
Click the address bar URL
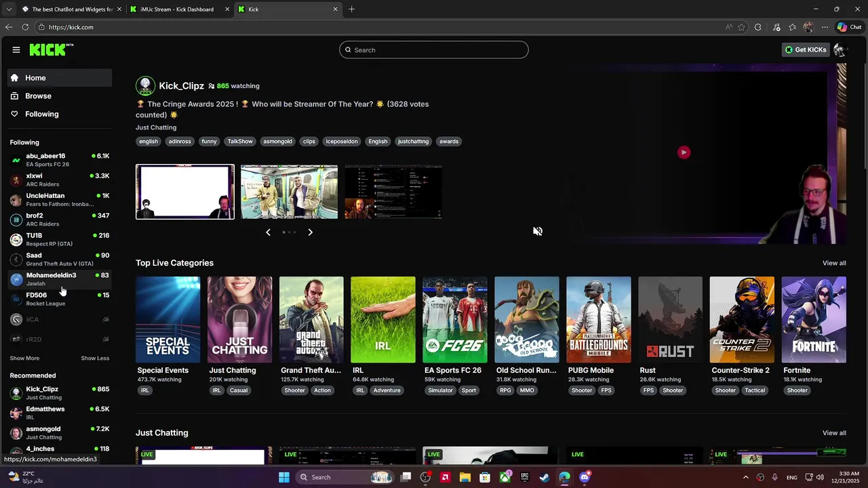pos(71,27)
